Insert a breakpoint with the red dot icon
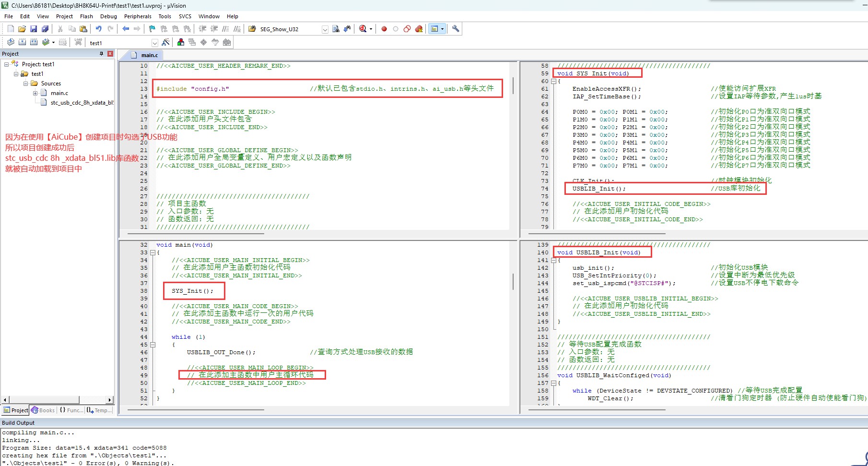This screenshot has width=868, height=466. tap(384, 29)
